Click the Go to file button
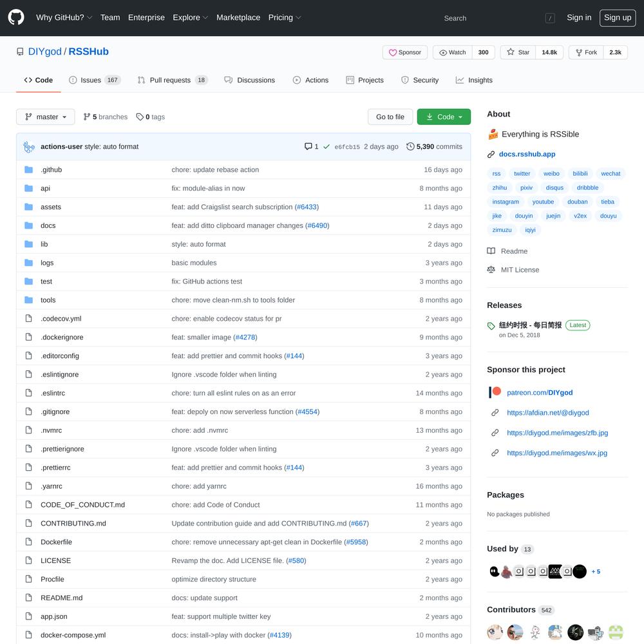Viewport: 644px width, 644px height. pyautogui.click(x=390, y=117)
